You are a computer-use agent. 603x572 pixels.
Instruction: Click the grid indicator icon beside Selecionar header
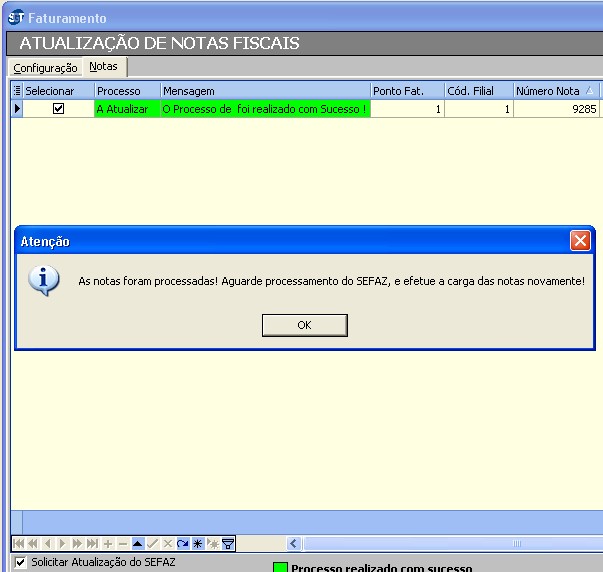[x=16, y=91]
